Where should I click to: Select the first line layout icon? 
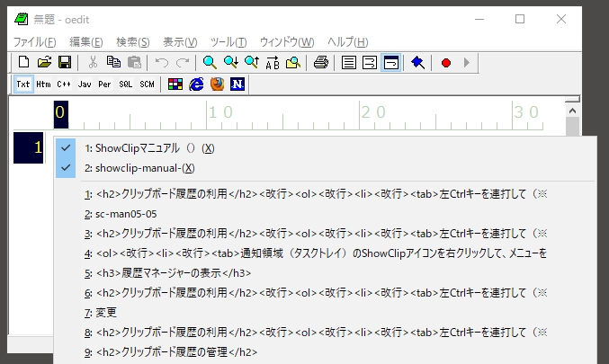click(349, 62)
